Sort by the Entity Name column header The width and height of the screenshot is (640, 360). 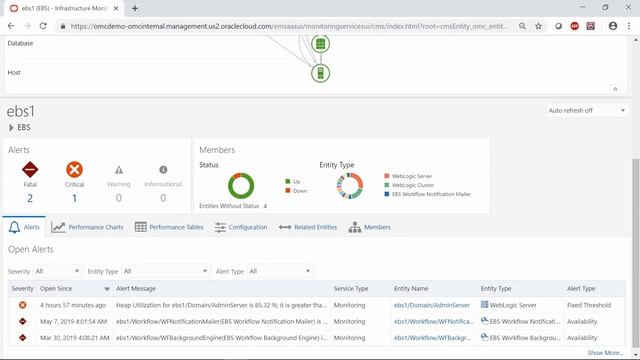[x=411, y=289]
